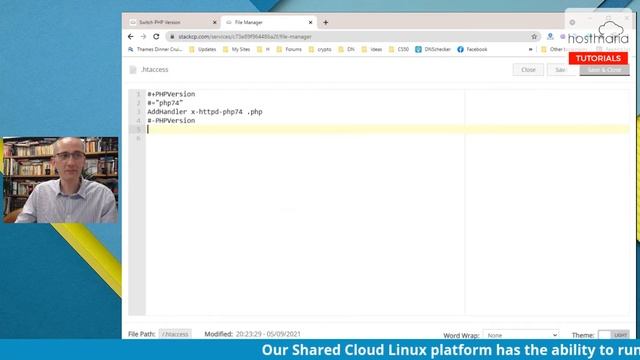
Task: Switch to the Switch PHP Version tab
Action: click(173, 22)
